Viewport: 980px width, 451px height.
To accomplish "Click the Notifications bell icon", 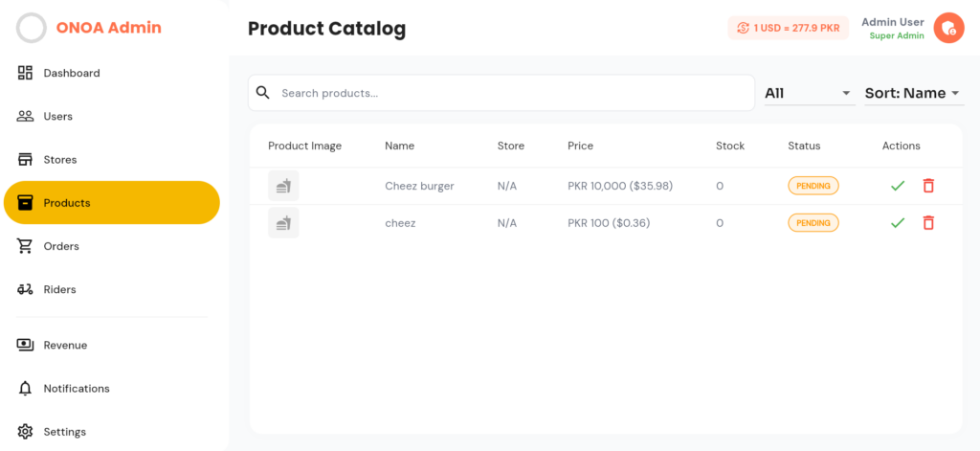I will pyautogui.click(x=25, y=389).
